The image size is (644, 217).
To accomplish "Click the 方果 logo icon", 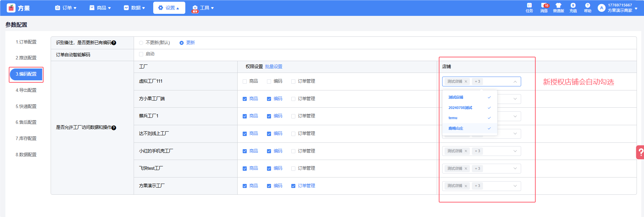I will click(11, 8).
